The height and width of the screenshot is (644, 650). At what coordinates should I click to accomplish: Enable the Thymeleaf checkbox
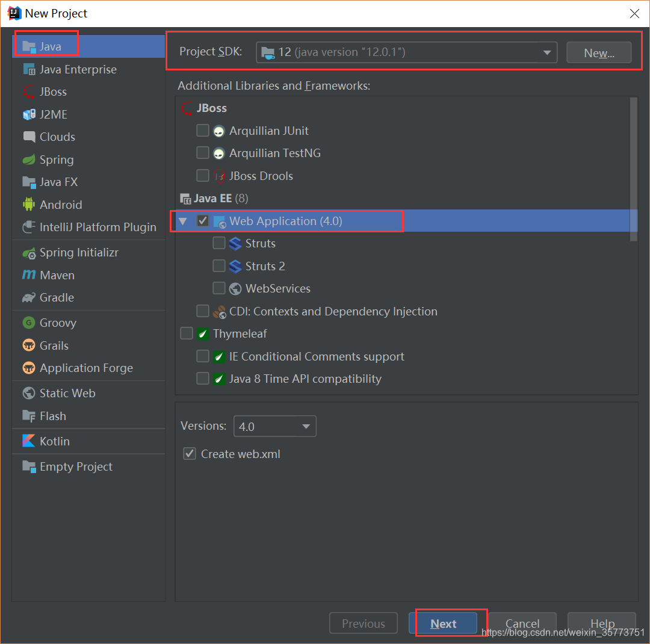coord(187,333)
